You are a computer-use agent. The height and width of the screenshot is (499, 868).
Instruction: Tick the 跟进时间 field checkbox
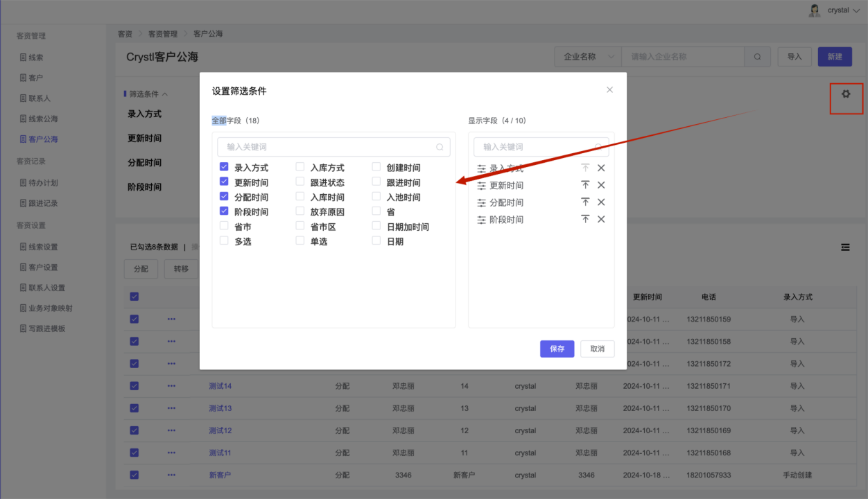coord(376,182)
